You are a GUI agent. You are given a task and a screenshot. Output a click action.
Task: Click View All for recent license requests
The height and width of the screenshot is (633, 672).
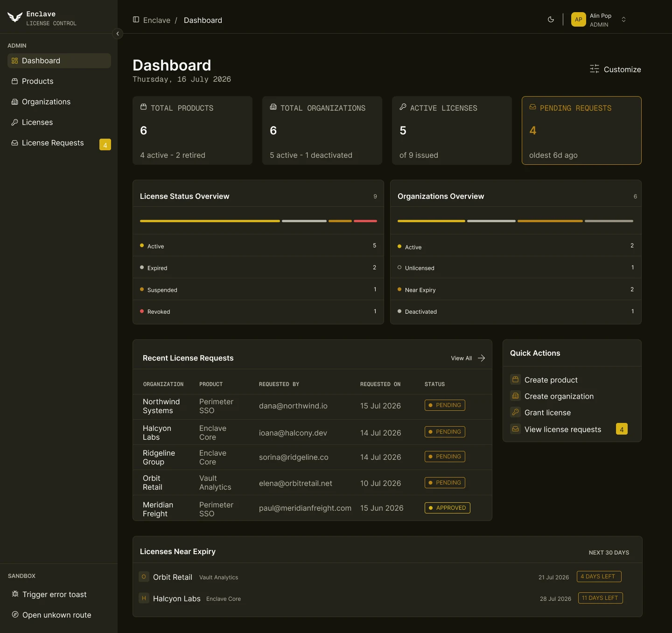(x=461, y=358)
